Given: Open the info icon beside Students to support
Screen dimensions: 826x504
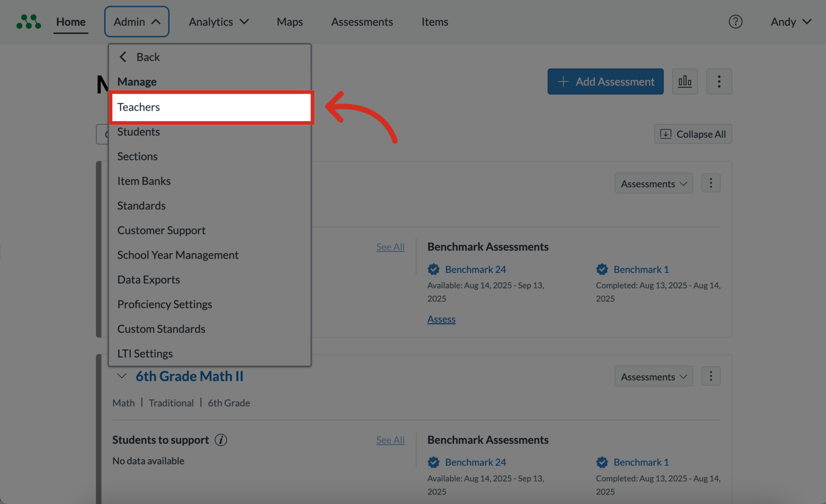Looking at the screenshot, I should [221, 440].
